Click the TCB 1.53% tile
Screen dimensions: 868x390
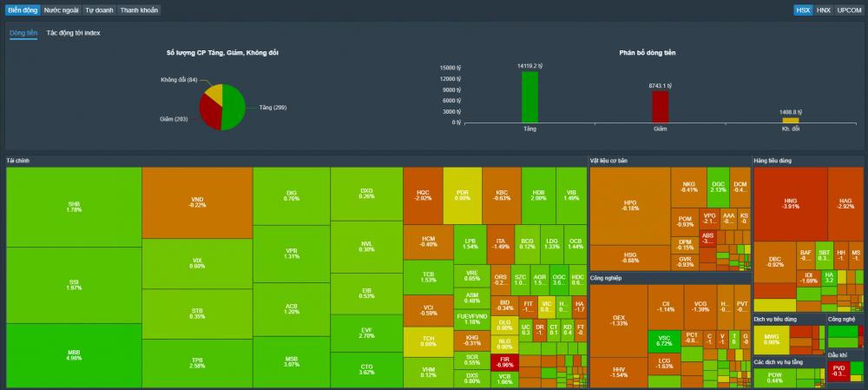point(428,277)
